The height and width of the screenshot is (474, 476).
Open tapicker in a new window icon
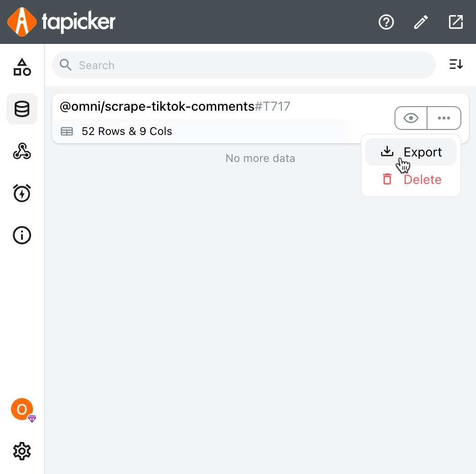tap(456, 22)
